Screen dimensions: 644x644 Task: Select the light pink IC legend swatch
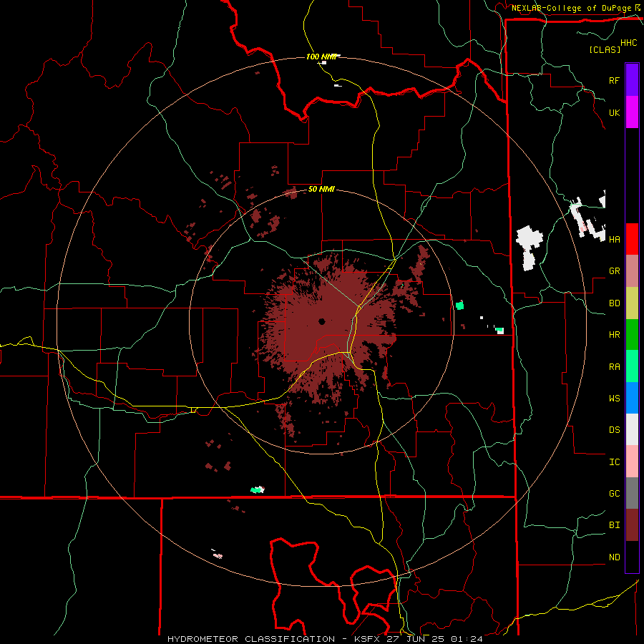click(632, 462)
